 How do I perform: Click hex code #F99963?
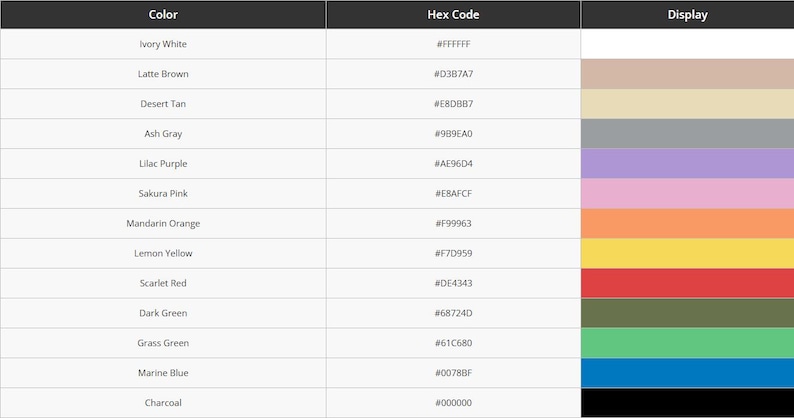click(x=453, y=223)
